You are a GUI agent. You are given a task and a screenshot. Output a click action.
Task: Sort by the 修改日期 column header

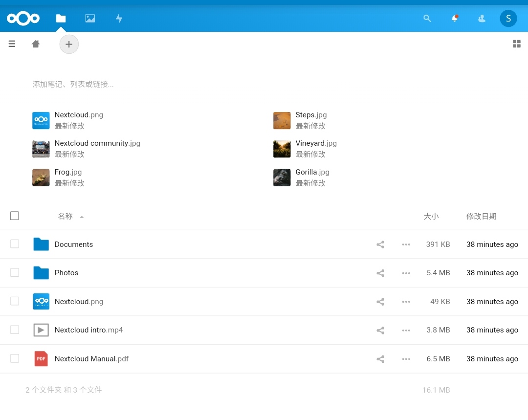point(481,216)
